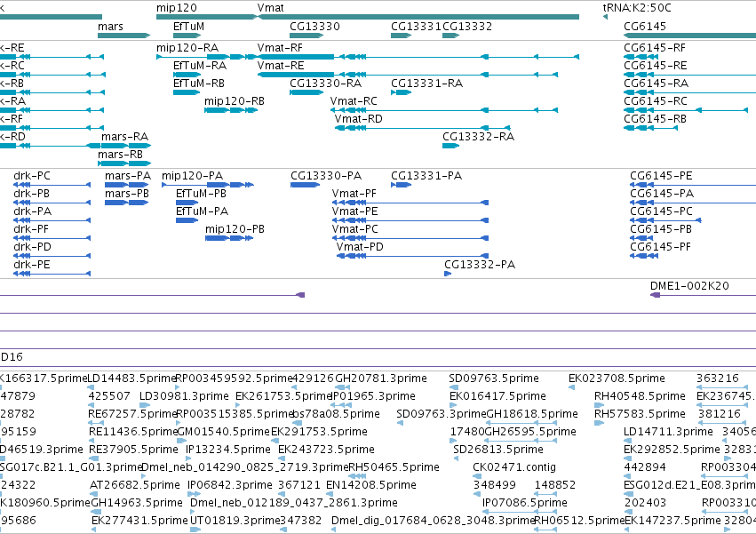The height and width of the screenshot is (534, 756).
Task: Select the mars-PB protein label
Action: coord(127,194)
